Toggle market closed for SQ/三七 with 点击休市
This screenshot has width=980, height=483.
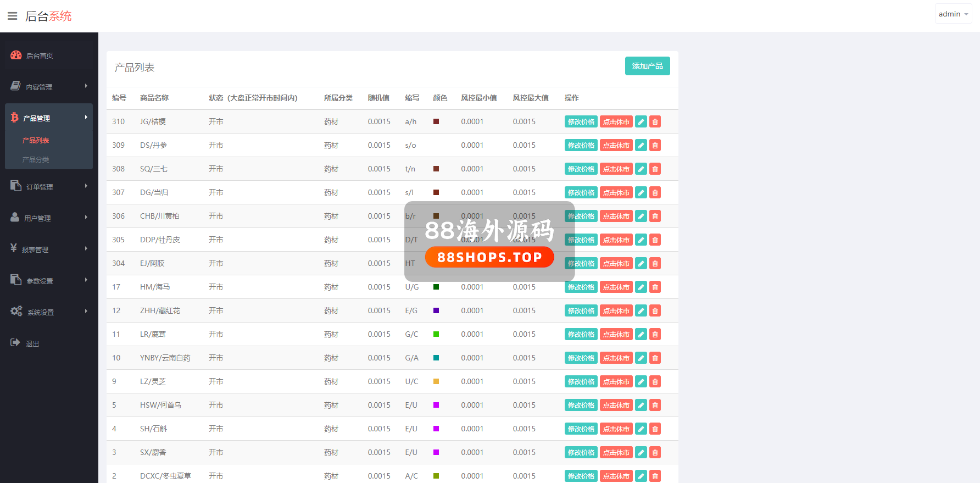point(616,169)
